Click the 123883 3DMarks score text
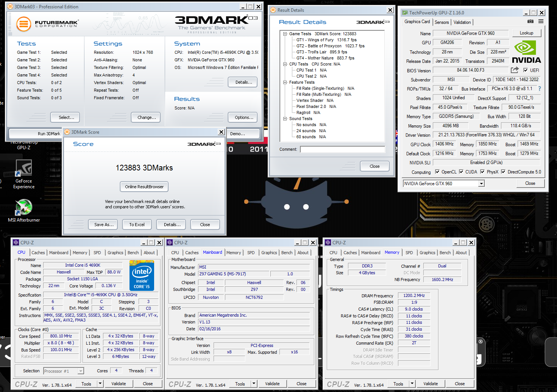This screenshot has width=557, height=392. point(144,168)
